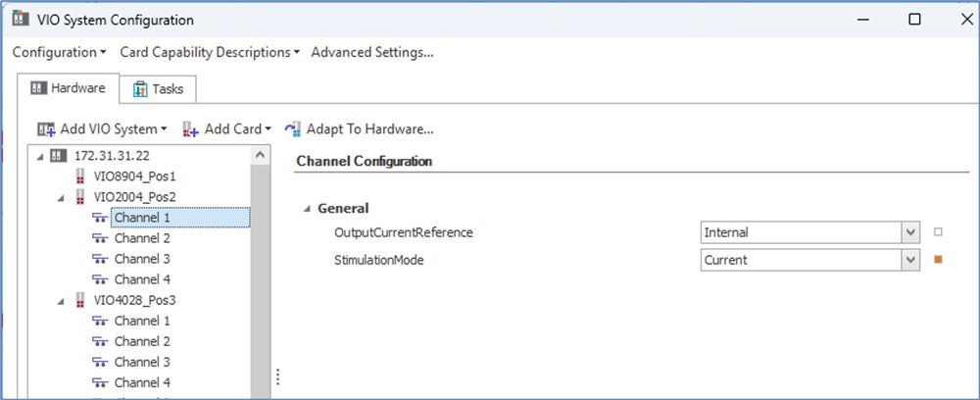The width and height of the screenshot is (980, 400).
Task: Toggle the orange indicator beside StimulationMode
Action: pyautogui.click(x=938, y=260)
